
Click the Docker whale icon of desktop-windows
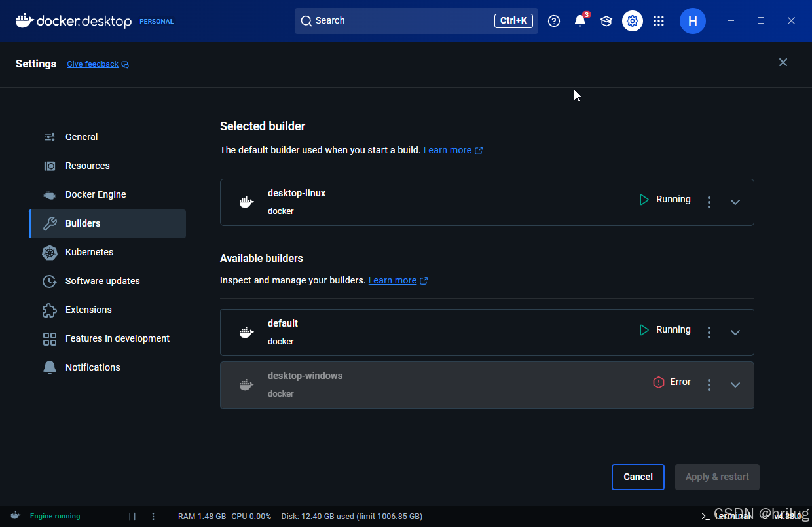[246, 385]
